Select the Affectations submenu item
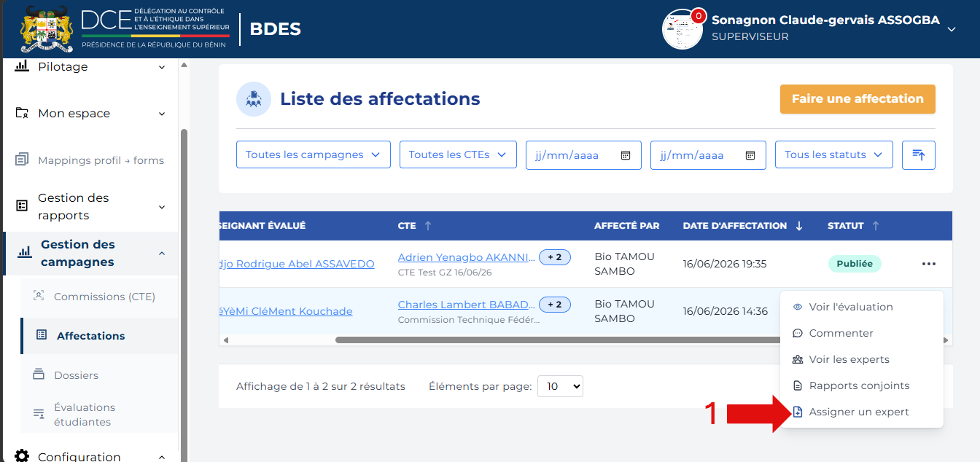Image resolution: width=980 pixels, height=462 pixels. tap(90, 336)
